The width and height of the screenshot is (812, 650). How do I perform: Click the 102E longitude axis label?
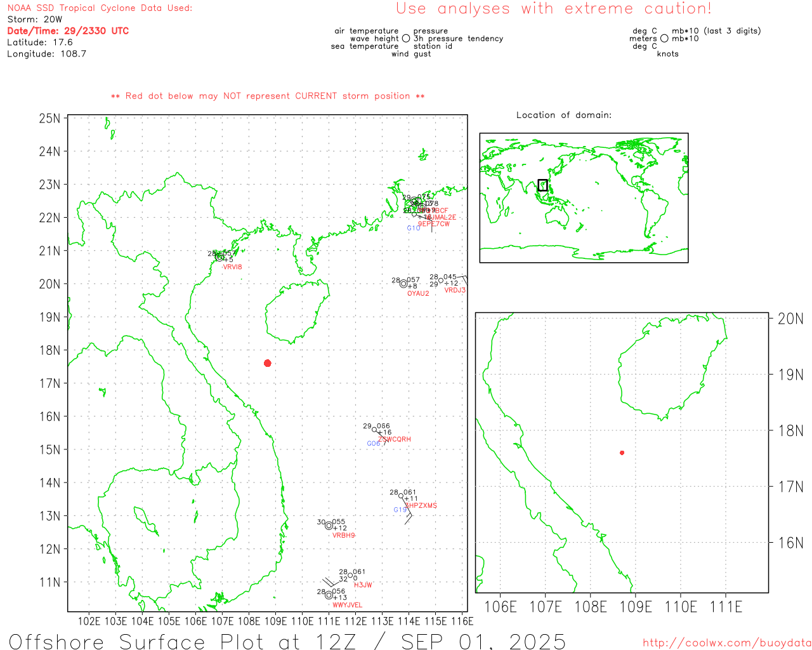pyautogui.click(x=89, y=621)
